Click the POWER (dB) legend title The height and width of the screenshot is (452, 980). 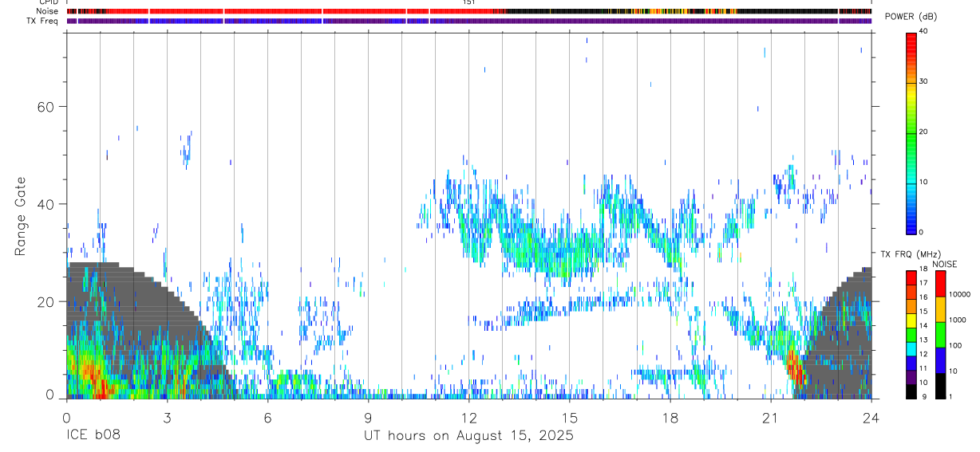click(911, 17)
